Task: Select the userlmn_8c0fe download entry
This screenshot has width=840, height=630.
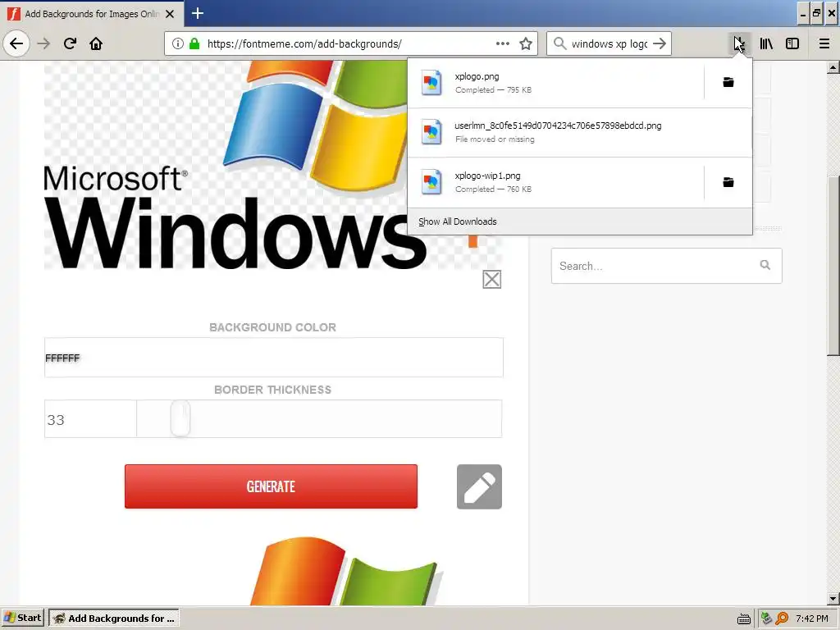Action: point(580,132)
